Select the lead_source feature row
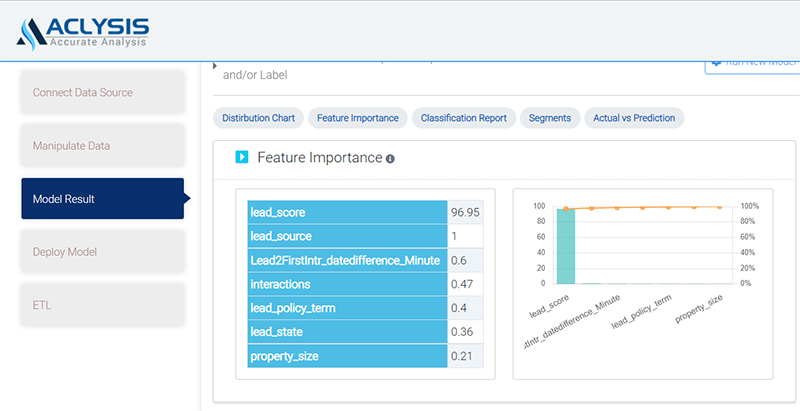 click(x=347, y=236)
